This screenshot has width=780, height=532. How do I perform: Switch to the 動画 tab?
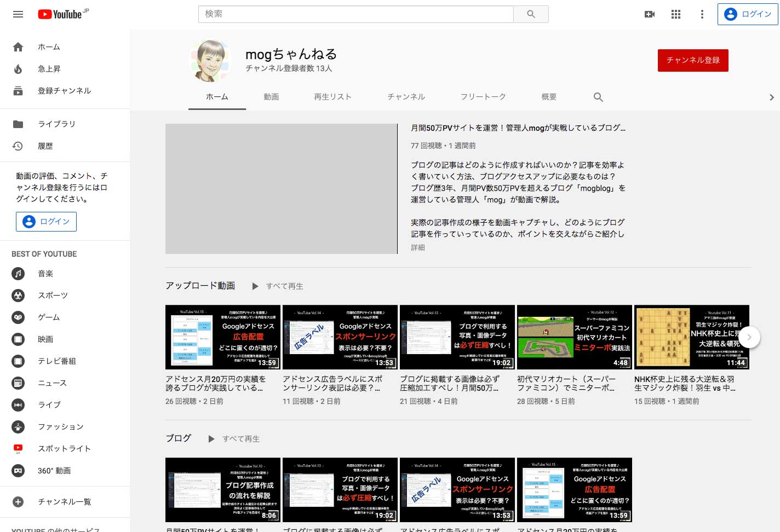pos(271,97)
